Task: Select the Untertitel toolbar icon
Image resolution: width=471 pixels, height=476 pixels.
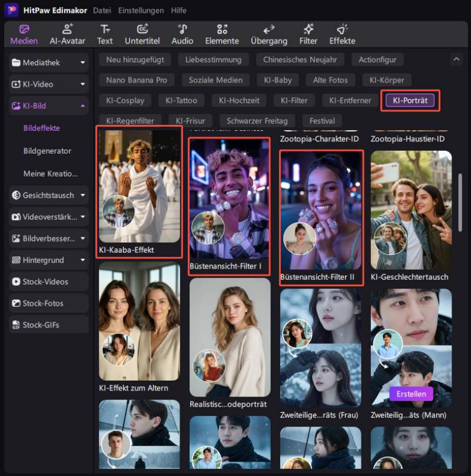Action: (142, 29)
